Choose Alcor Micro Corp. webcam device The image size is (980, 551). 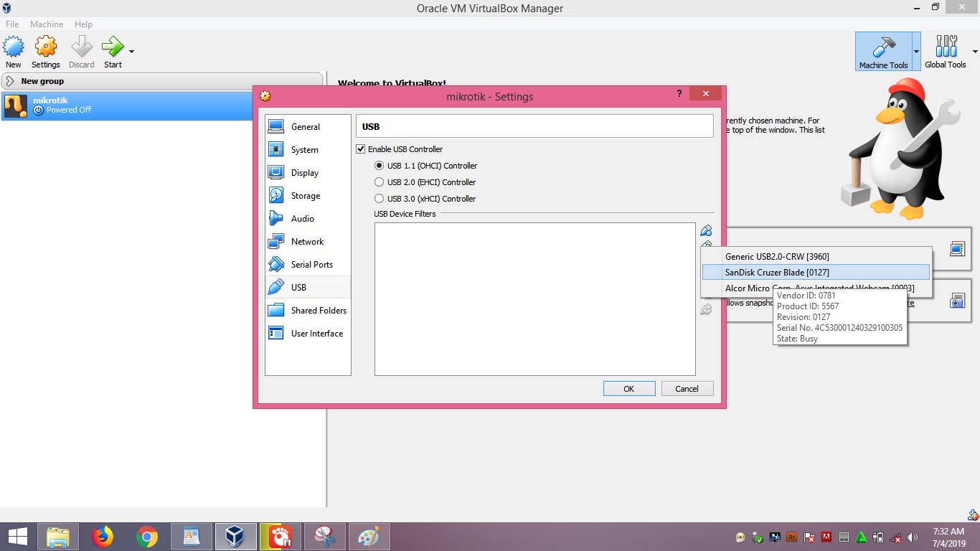[x=816, y=288]
